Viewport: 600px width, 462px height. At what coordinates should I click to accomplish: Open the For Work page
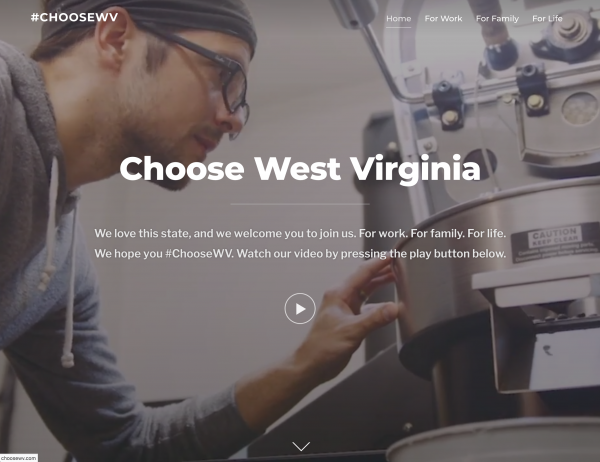click(443, 18)
